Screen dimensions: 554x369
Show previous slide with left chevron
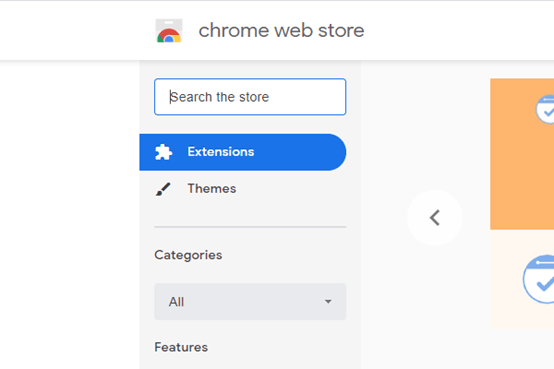pos(435,218)
